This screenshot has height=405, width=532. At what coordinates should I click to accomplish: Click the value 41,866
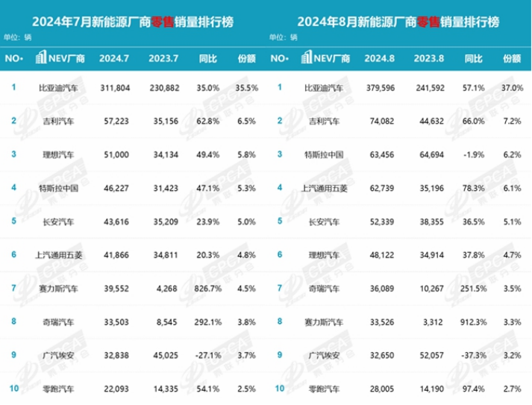(116, 255)
